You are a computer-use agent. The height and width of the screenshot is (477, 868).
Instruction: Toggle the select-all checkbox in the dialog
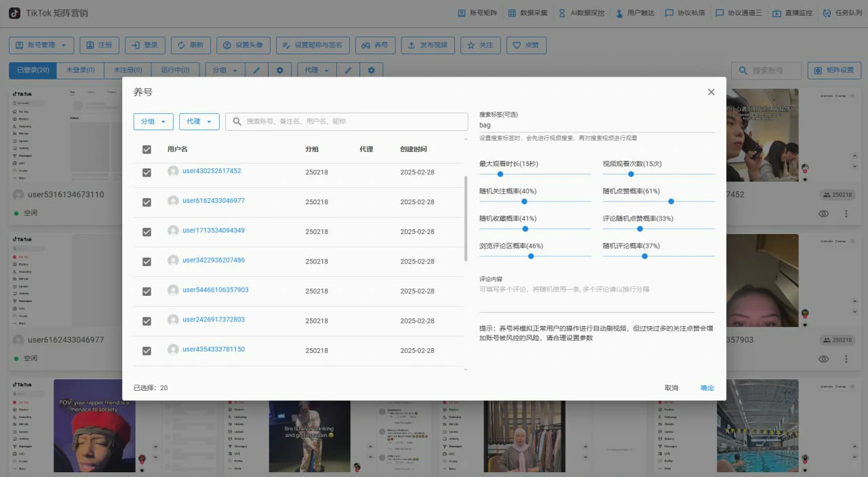coord(146,149)
